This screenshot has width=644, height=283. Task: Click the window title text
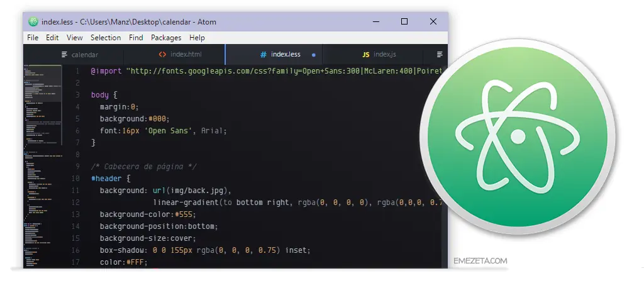click(x=128, y=22)
